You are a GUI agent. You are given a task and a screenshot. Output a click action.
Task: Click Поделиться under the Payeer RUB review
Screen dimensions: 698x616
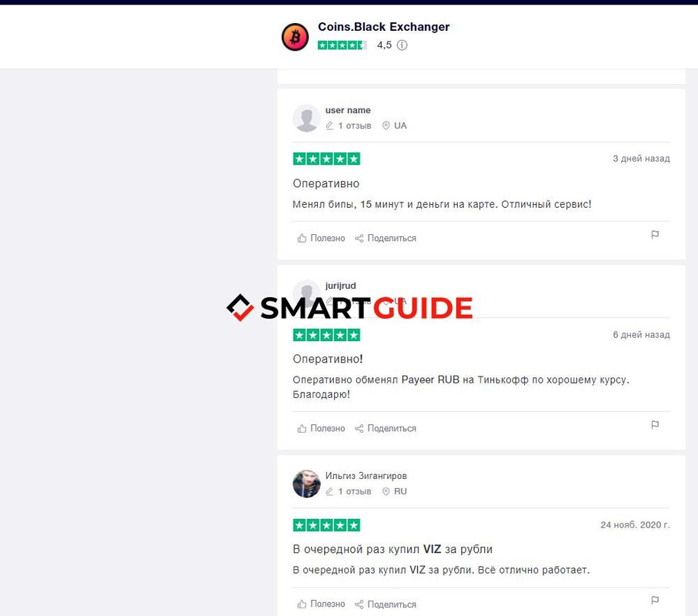[392, 428]
